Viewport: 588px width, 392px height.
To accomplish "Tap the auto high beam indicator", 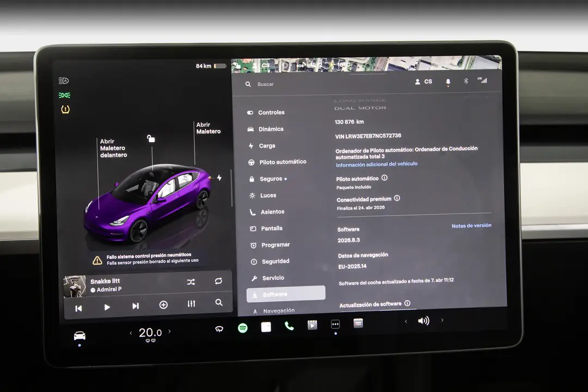I will coord(64,81).
